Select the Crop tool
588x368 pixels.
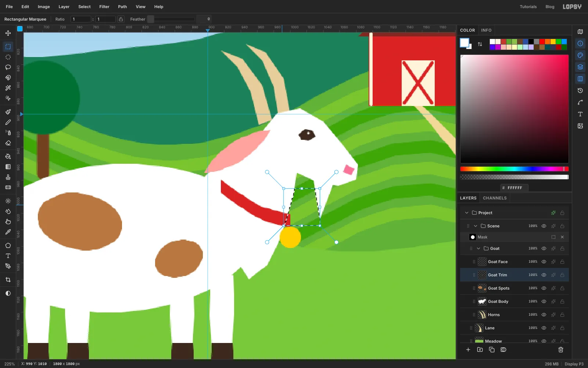(8, 280)
